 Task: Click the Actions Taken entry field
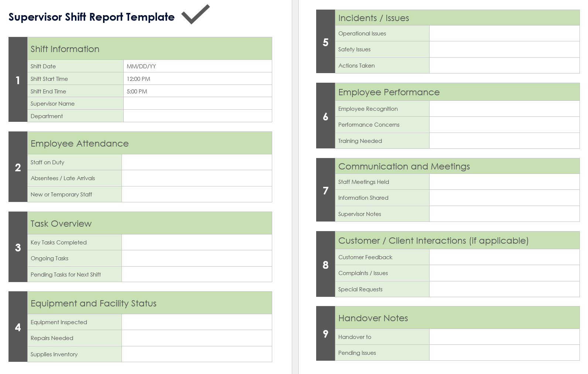504,66
